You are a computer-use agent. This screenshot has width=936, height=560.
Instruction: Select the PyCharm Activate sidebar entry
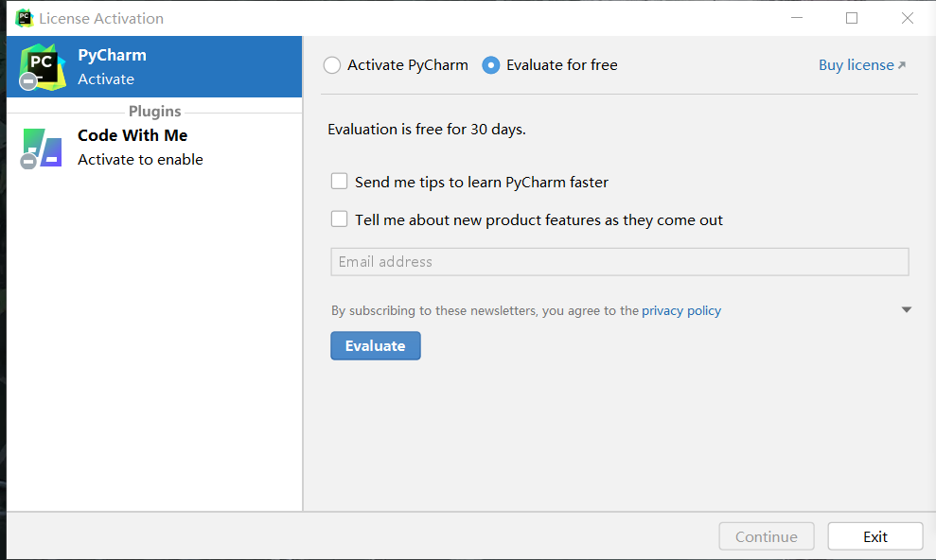(154, 67)
